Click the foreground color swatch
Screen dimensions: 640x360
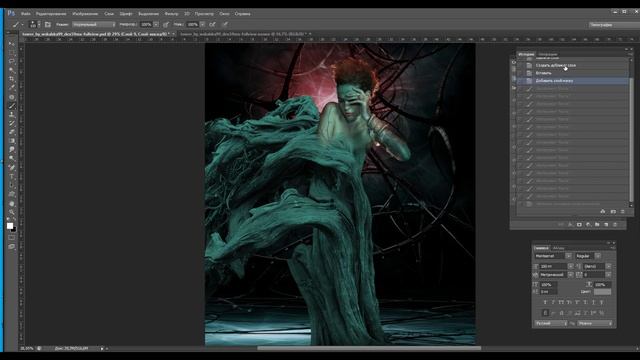coord(10,225)
